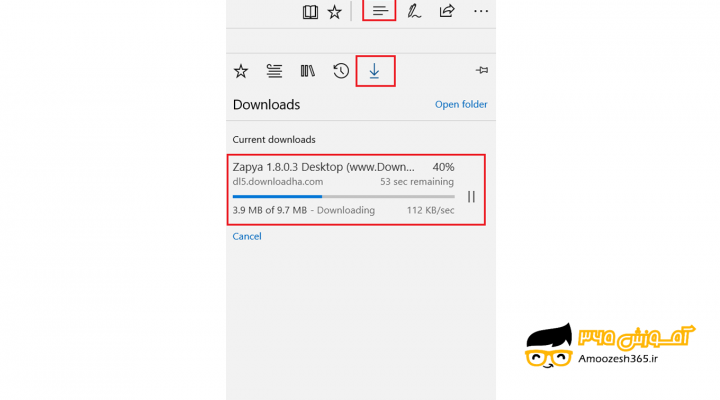Click dl5.downloadha.com source text
The height and width of the screenshot is (400, 720).
point(278,182)
